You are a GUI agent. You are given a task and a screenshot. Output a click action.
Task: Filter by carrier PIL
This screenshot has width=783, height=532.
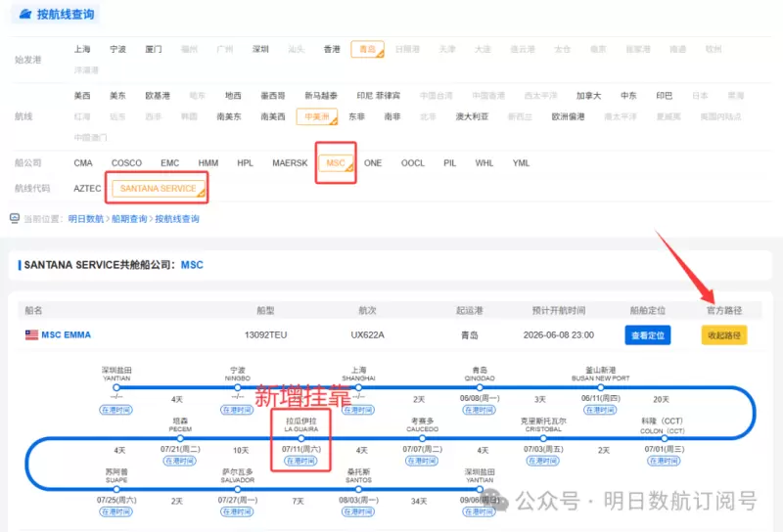[449, 162]
